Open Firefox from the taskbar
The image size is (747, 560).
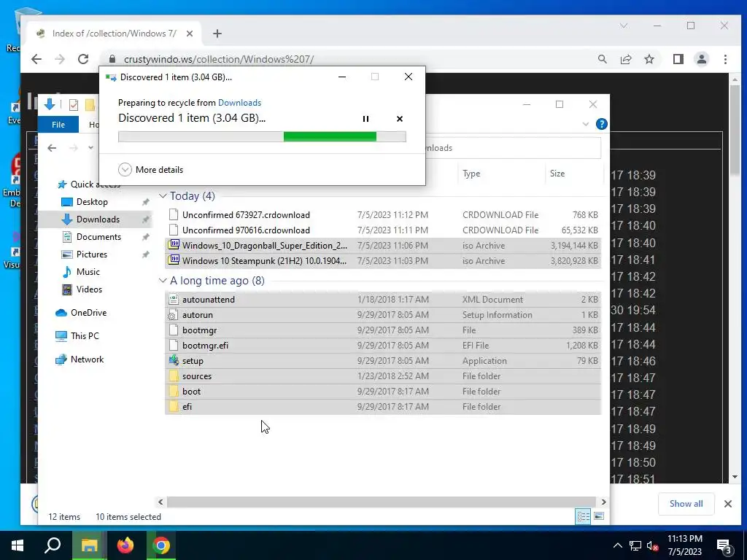125,545
